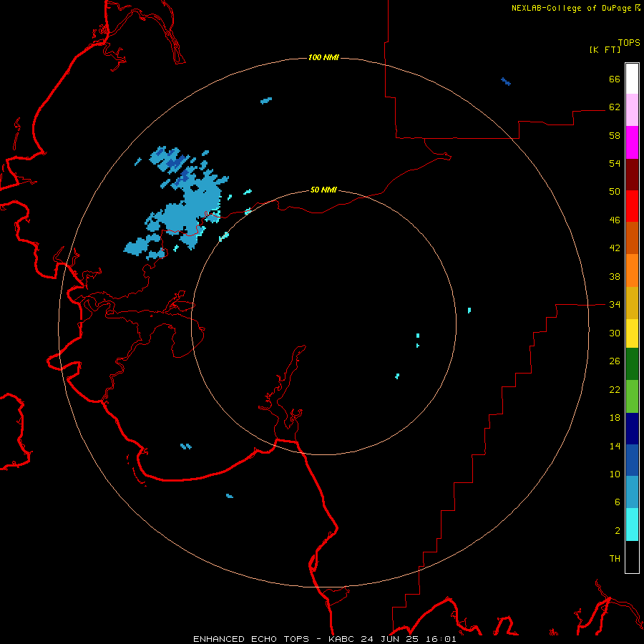Viewport: 644px width, 644px height.
Task: Select the navy blue legend color band
Action: (632, 429)
